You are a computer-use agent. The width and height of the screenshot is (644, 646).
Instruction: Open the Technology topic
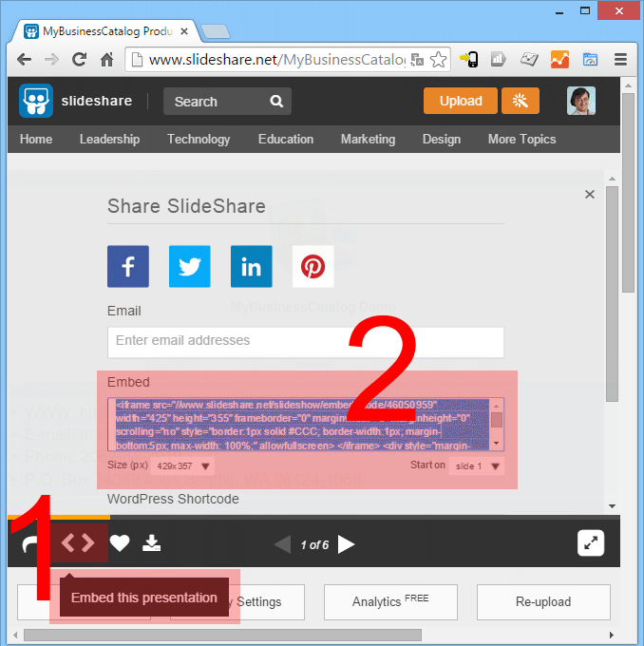199,140
